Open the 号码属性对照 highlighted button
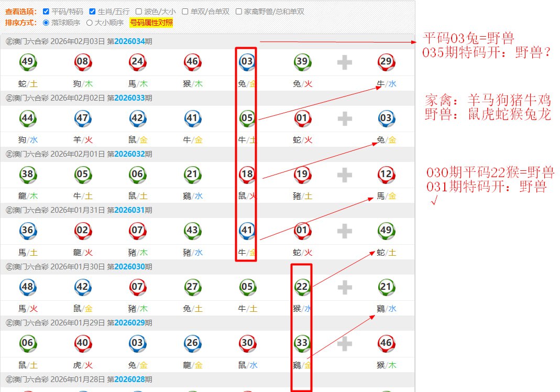 click(x=151, y=23)
